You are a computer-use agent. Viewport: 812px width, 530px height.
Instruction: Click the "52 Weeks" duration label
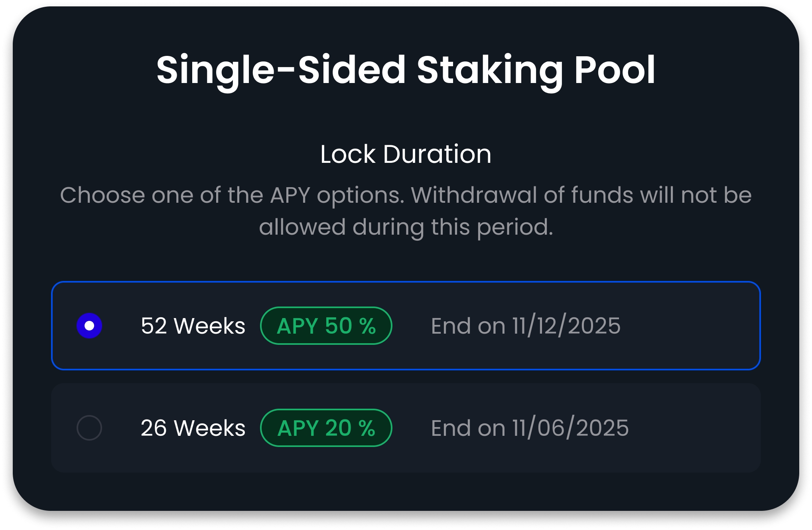[x=193, y=326]
